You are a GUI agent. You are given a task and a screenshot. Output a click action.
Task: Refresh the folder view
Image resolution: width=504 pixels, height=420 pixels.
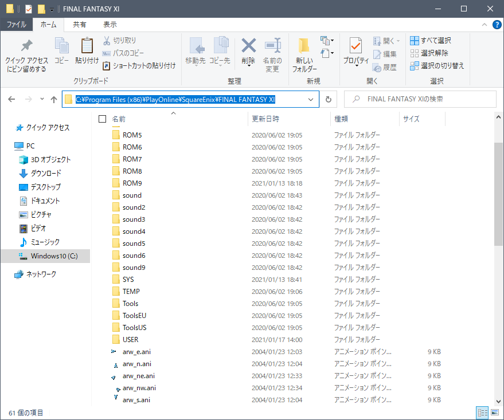[x=328, y=99]
